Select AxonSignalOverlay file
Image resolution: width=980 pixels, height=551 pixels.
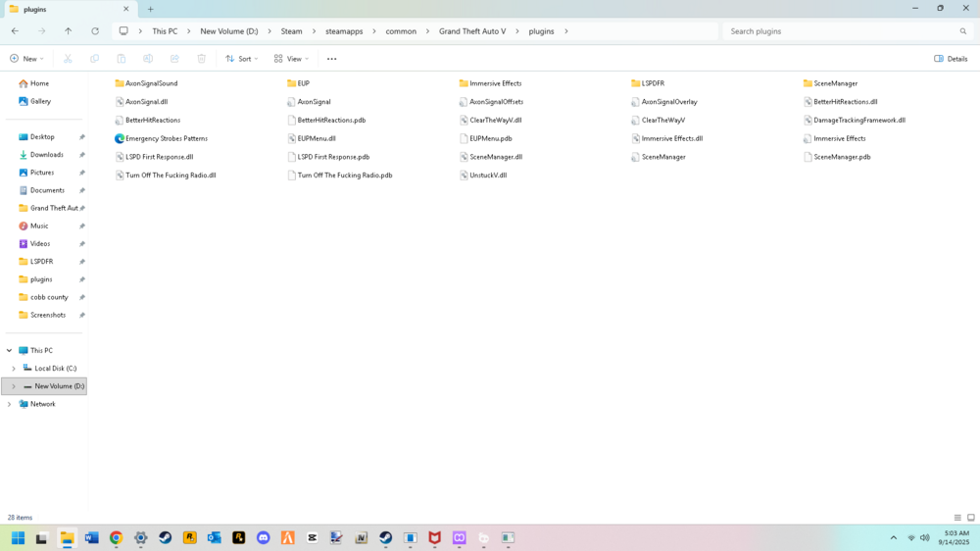pyautogui.click(x=663, y=101)
